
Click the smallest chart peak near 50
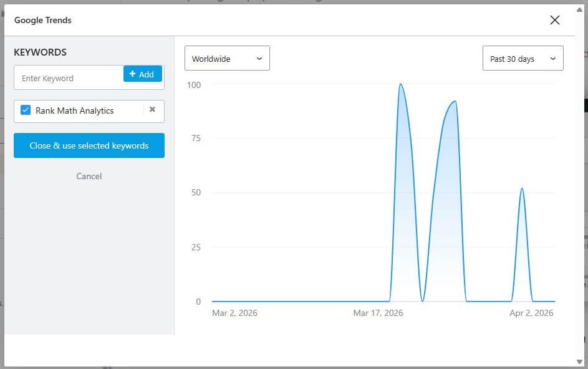[522, 189]
